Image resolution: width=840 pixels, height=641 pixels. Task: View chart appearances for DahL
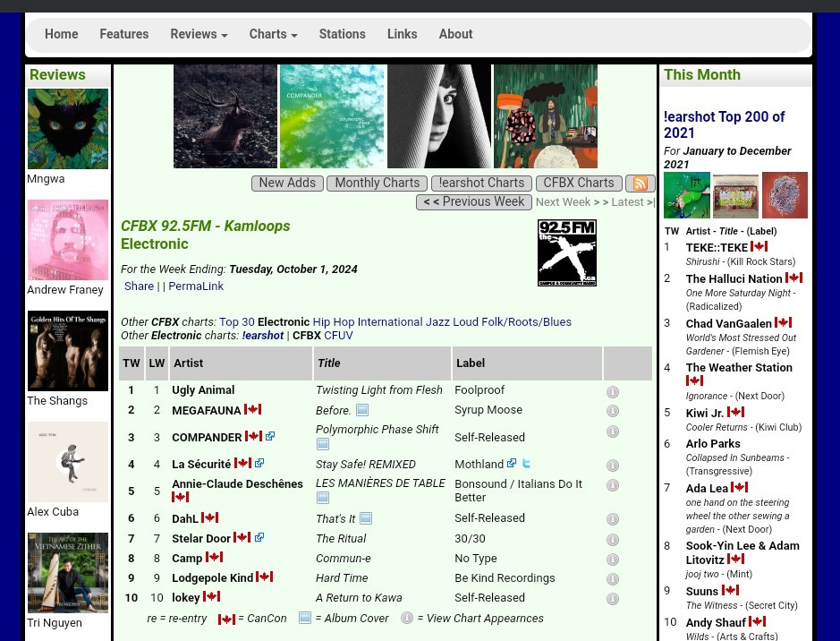pos(612,519)
